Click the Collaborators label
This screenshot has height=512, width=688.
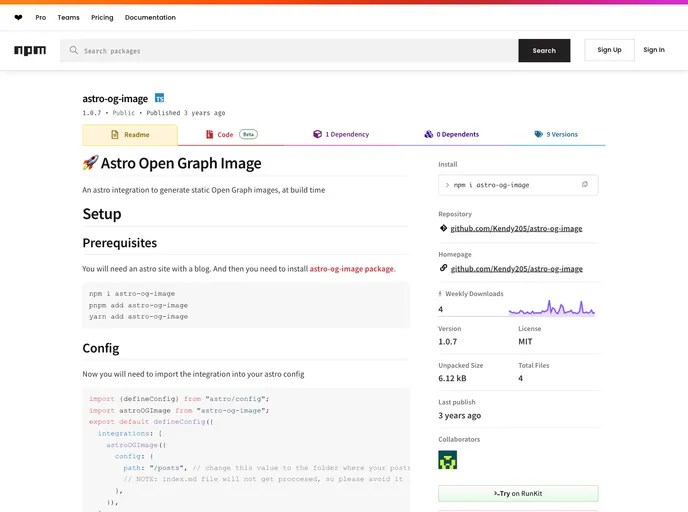(x=459, y=439)
